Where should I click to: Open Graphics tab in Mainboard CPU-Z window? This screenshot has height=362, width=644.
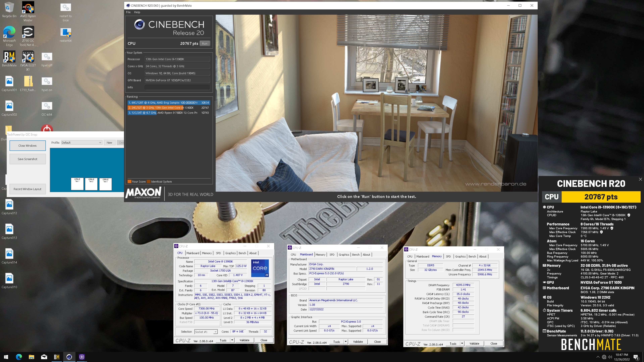(x=344, y=255)
